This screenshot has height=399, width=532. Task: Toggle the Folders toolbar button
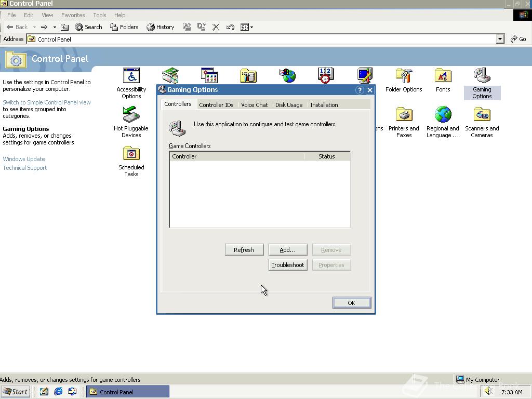(x=124, y=27)
